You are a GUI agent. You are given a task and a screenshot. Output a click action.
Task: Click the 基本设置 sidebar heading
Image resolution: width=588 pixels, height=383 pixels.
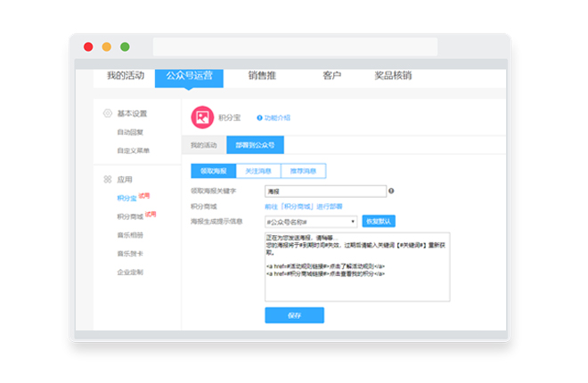coord(132,113)
